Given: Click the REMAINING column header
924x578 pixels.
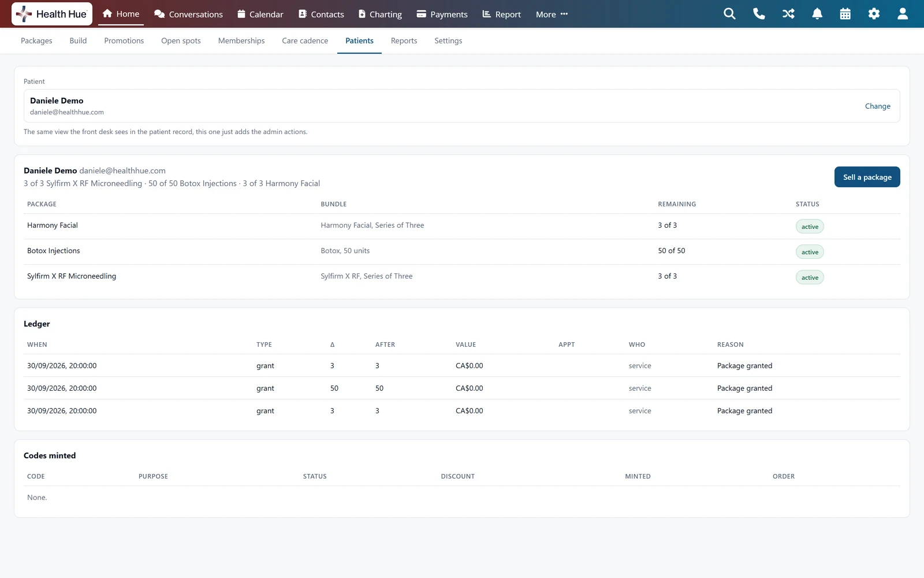Looking at the screenshot, I should click(x=677, y=204).
